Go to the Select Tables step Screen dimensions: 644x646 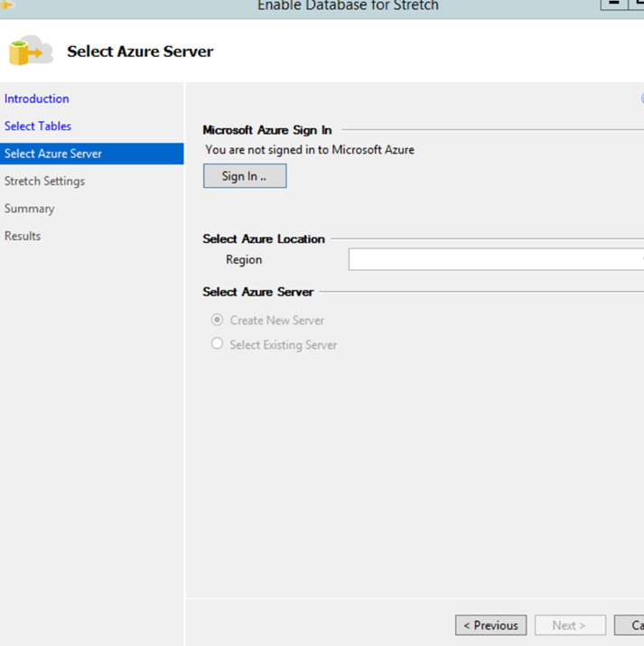coord(38,126)
